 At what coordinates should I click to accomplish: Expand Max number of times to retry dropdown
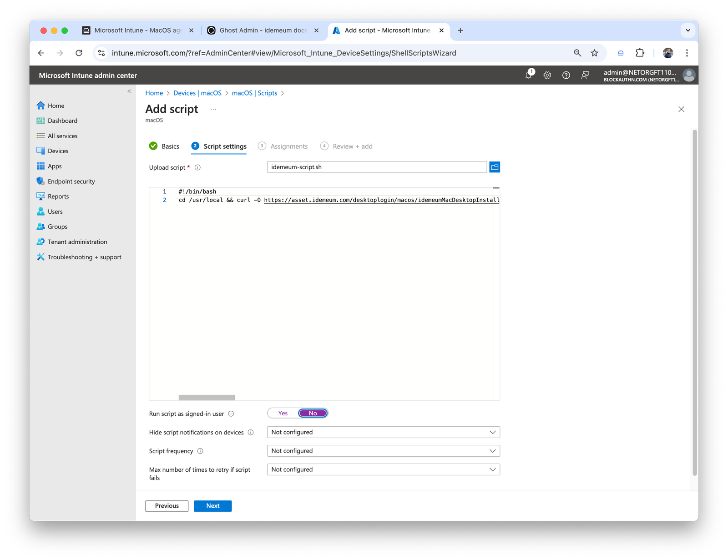point(383,469)
